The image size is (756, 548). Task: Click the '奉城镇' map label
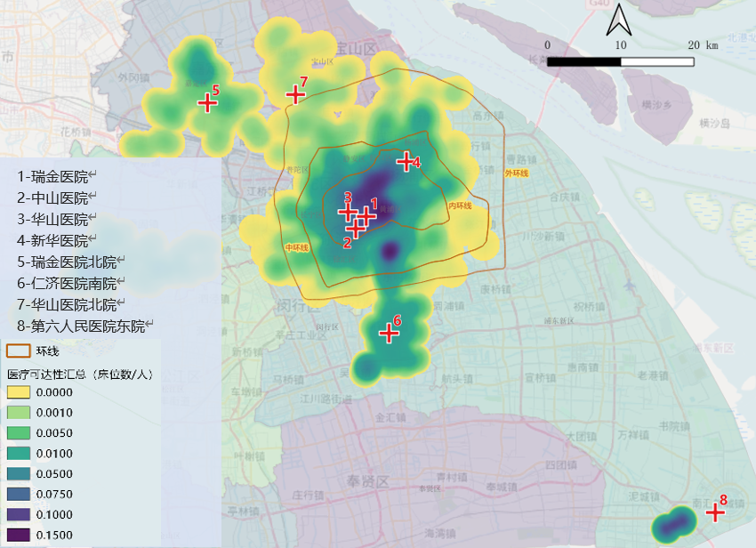click(x=502, y=488)
